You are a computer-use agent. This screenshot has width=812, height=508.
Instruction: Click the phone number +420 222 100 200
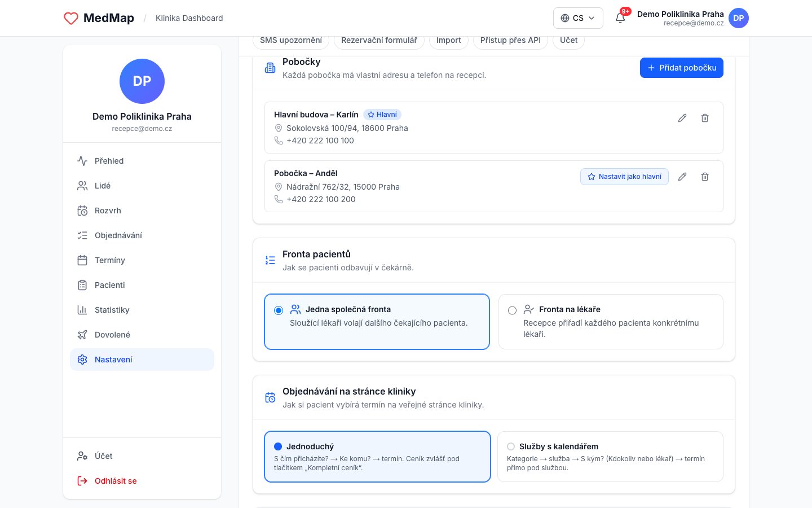(x=321, y=199)
